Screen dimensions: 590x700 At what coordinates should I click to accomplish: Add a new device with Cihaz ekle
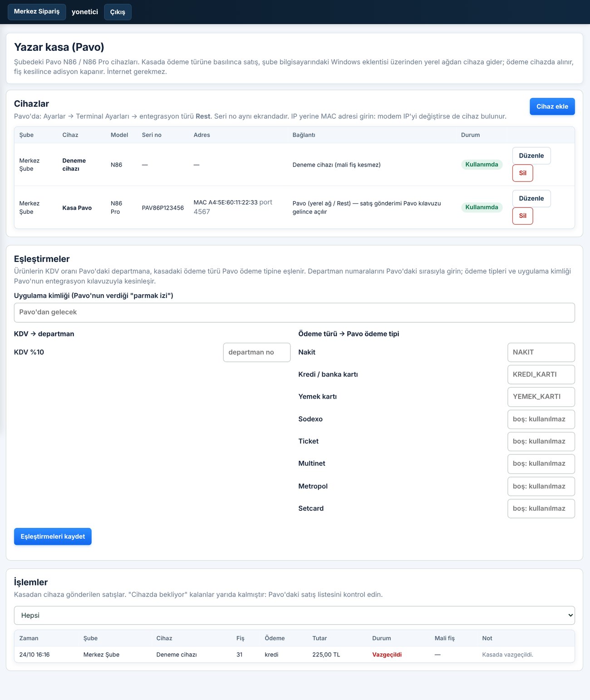point(552,106)
